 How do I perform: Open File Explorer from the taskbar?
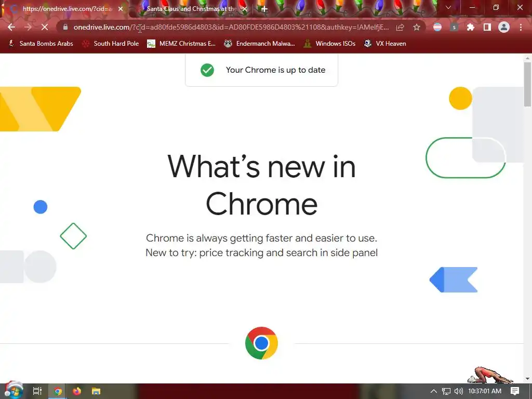(x=96, y=391)
